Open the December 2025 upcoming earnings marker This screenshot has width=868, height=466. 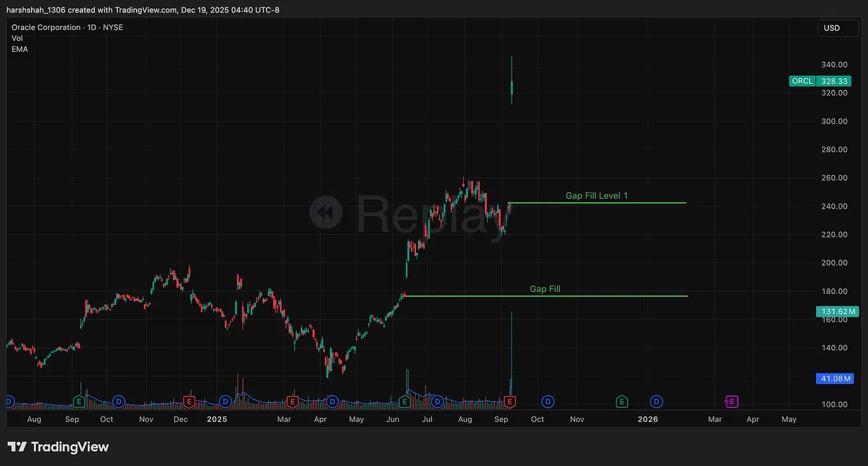621,402
